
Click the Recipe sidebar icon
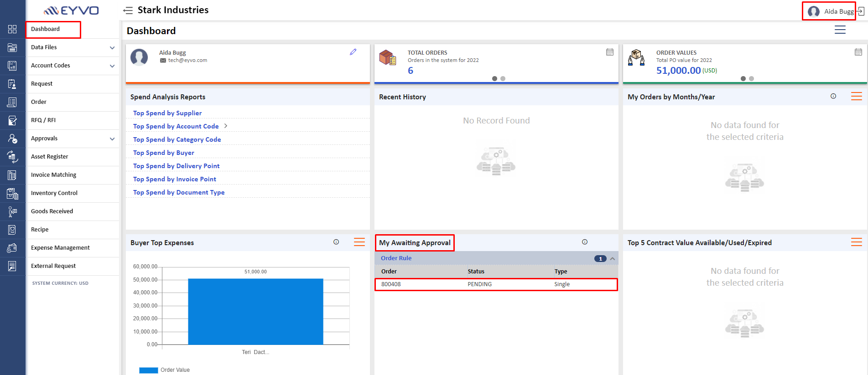12,230
